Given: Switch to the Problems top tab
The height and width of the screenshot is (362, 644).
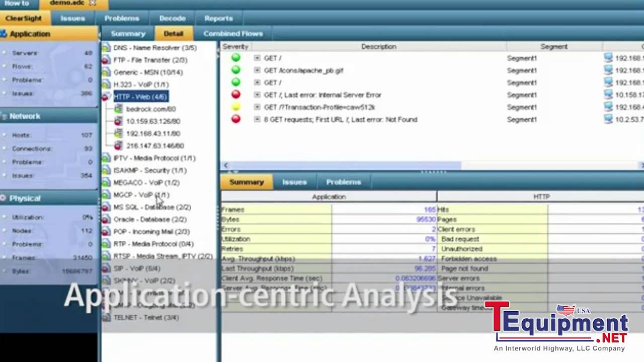Looking at the screenshot, I should point(122,18).
